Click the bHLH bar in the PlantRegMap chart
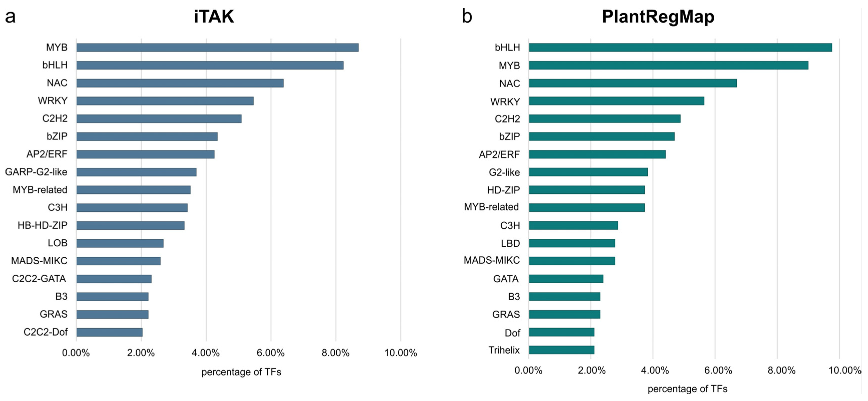The image size is (868, 401). [680, 47]
